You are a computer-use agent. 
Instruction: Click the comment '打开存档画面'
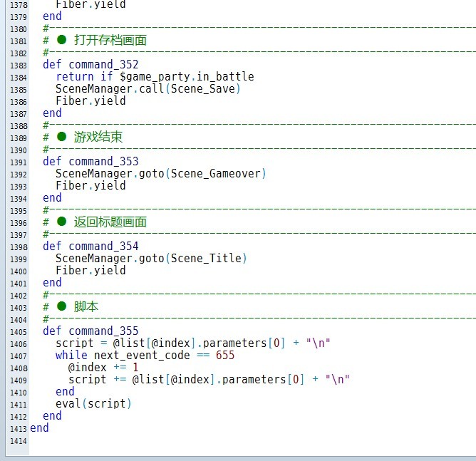tap(110, 41)
